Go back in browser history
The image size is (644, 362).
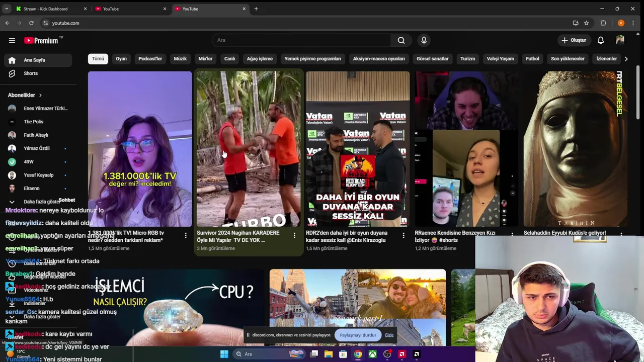tap(7, 23)
